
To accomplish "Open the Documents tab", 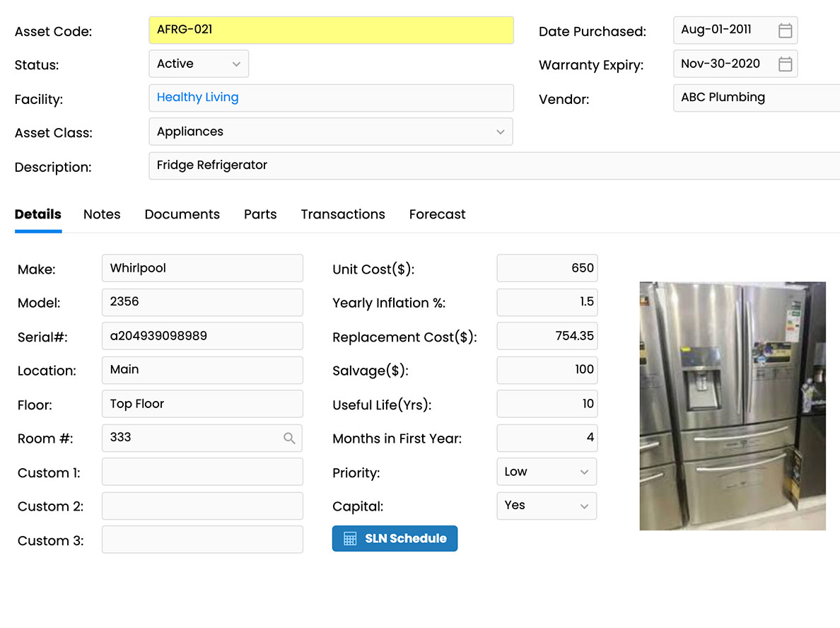I will click(182, 214).
